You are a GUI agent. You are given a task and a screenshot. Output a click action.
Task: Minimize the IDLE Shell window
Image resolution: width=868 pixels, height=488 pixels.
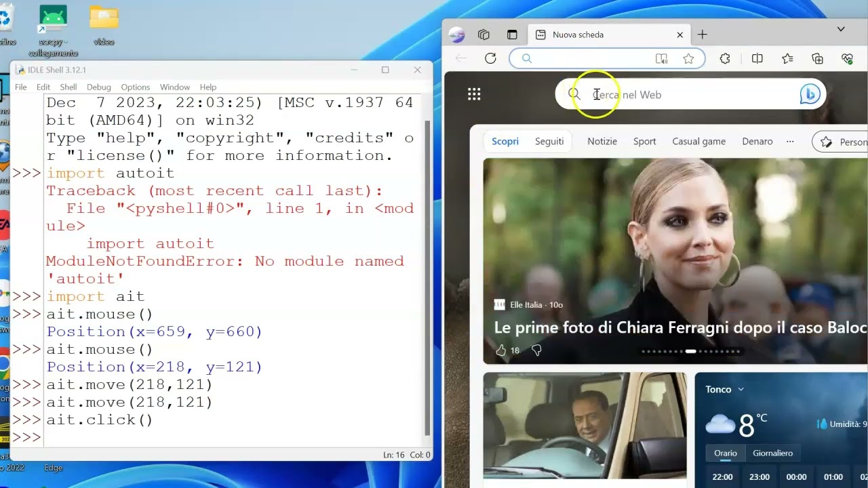tap(354, 70)
